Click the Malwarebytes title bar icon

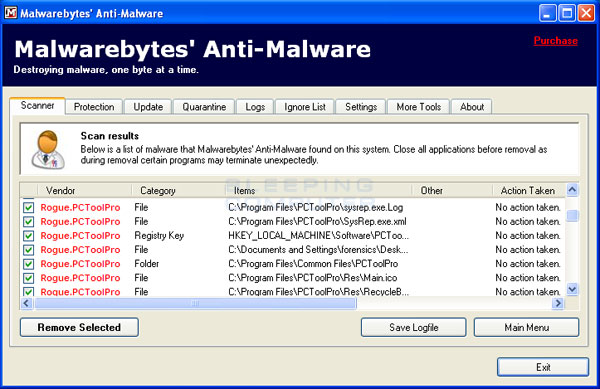(11, 12)
